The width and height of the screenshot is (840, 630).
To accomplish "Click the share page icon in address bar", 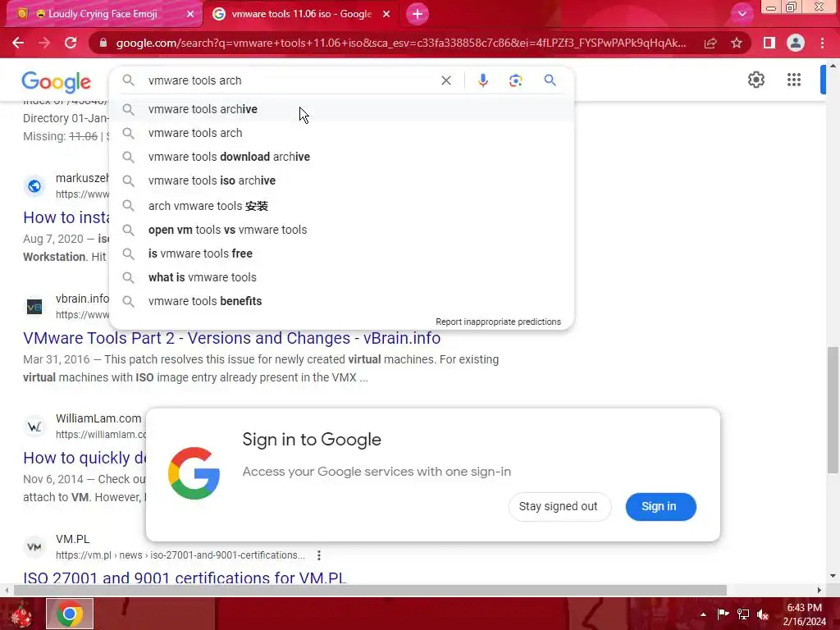I will point(710,43).
